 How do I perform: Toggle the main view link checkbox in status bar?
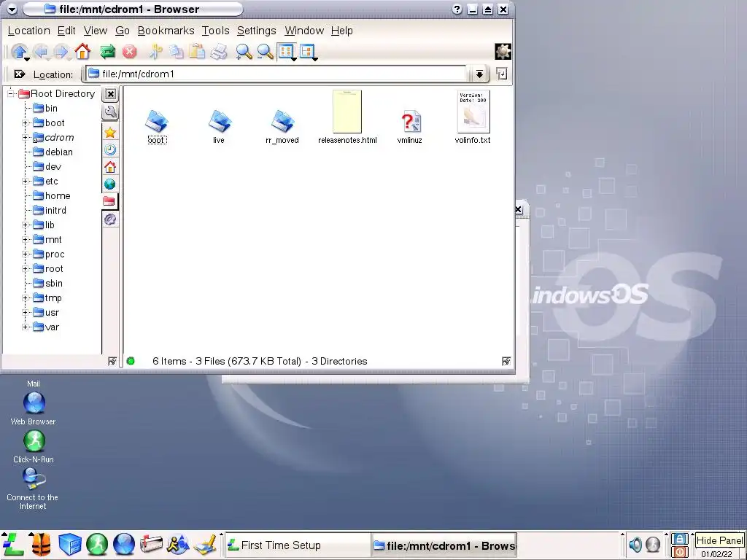point(506,362)
